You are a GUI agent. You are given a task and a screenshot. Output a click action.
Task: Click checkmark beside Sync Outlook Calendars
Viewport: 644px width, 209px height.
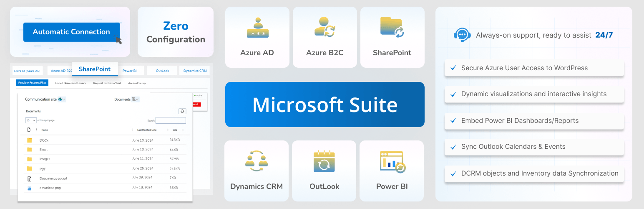tap(453, 147)
